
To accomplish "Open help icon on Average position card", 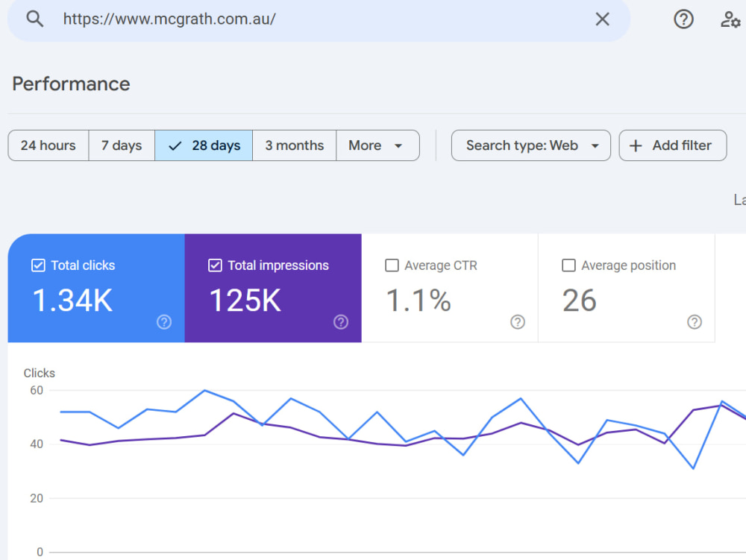I will point(695,322).
